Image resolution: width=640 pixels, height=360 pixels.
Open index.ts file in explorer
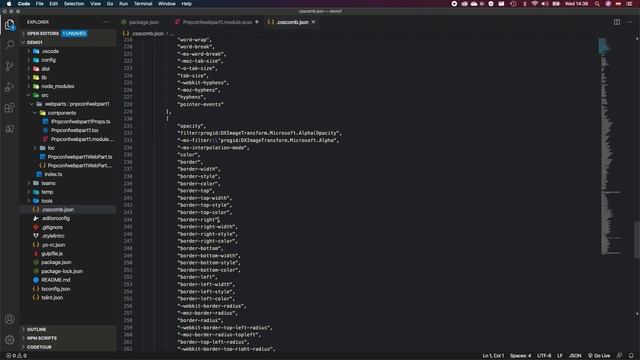point(53,174)
